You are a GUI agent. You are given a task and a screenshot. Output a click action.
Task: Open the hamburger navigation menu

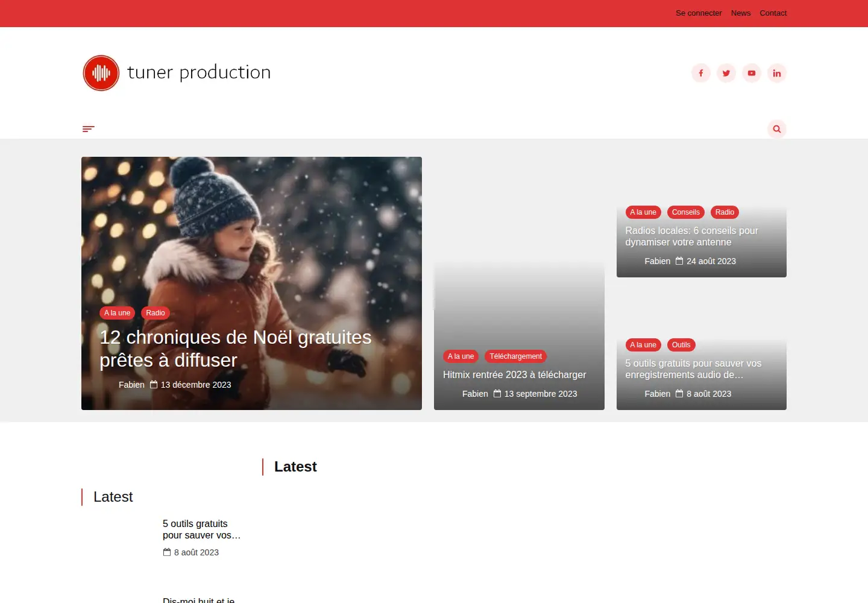89,129
